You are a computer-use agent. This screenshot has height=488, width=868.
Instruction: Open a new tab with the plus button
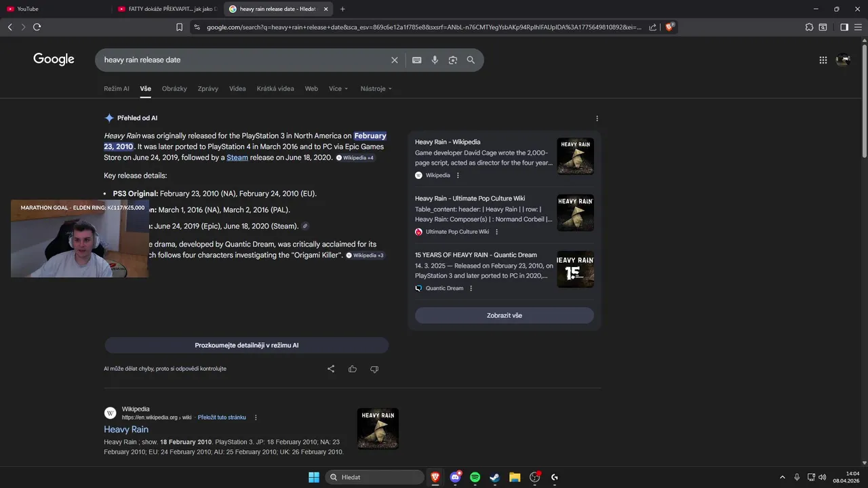[x=342, y=9]
